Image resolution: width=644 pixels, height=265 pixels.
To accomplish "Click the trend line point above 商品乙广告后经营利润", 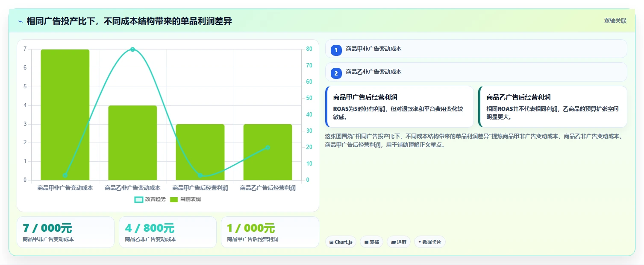I will pyautogui.click(x=268, y=148).
